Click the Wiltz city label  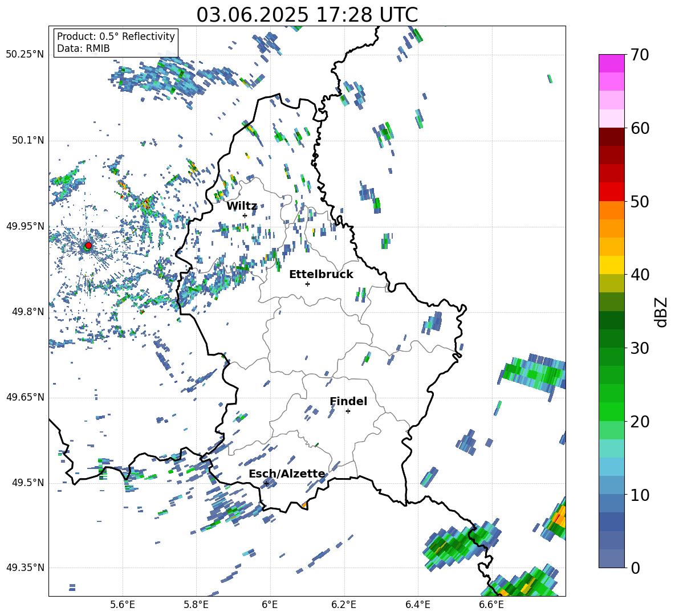(242, 206)
